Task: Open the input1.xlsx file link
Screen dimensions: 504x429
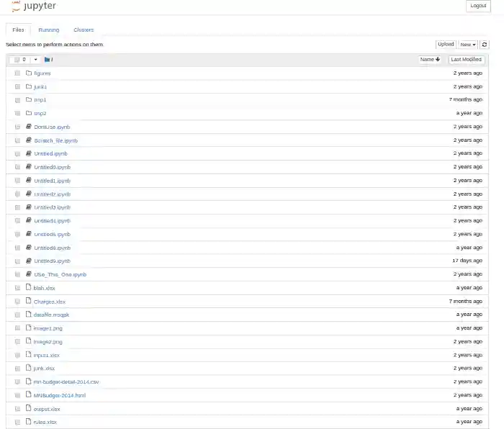Action: click(47, 355)
